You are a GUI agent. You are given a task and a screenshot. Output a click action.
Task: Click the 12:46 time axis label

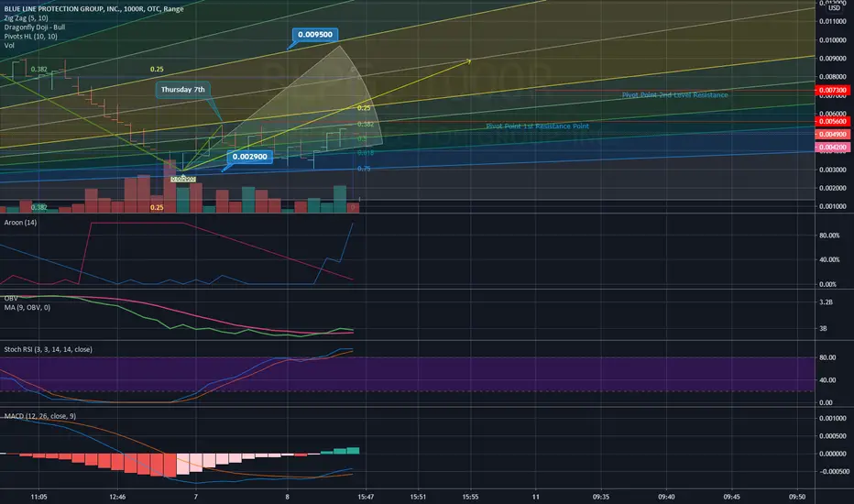(117, 497)
